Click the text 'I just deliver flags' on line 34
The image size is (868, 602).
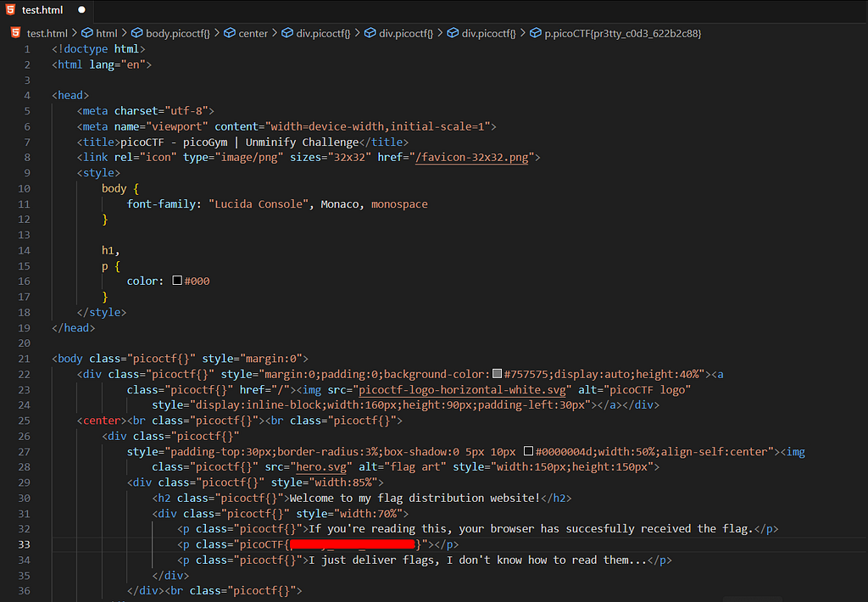(x=374, y=560)
